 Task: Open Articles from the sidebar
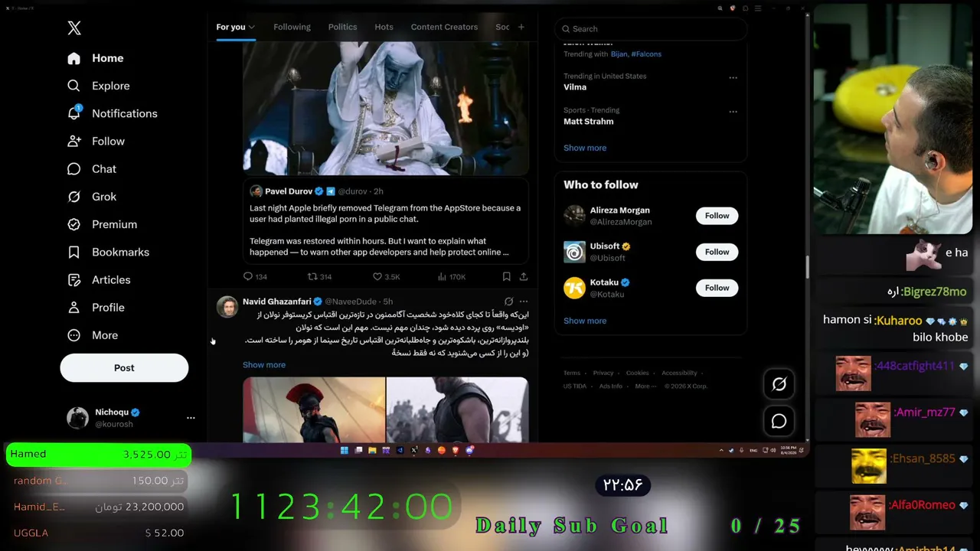click(x=99, y=280)
